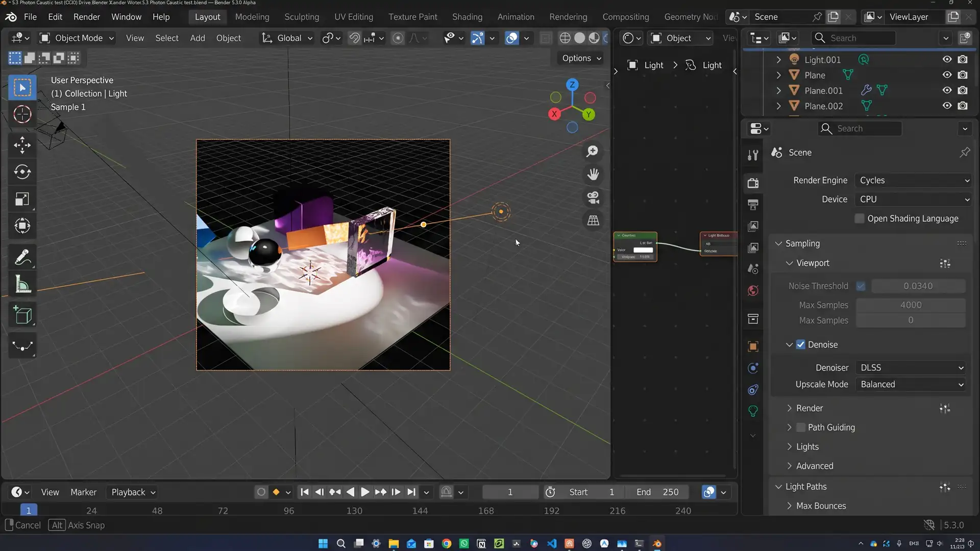Disable Light.001 in renders camera icon
This screenshot has width=980, height=551.
[963, 59]
